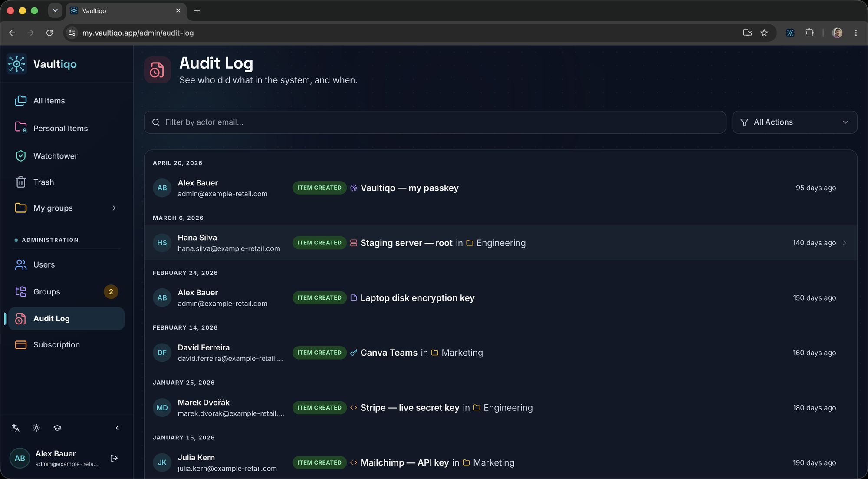This screenshot has height=479, width=868.
Task: Click the passkey fingerprint icon
Action: [354, 188]
